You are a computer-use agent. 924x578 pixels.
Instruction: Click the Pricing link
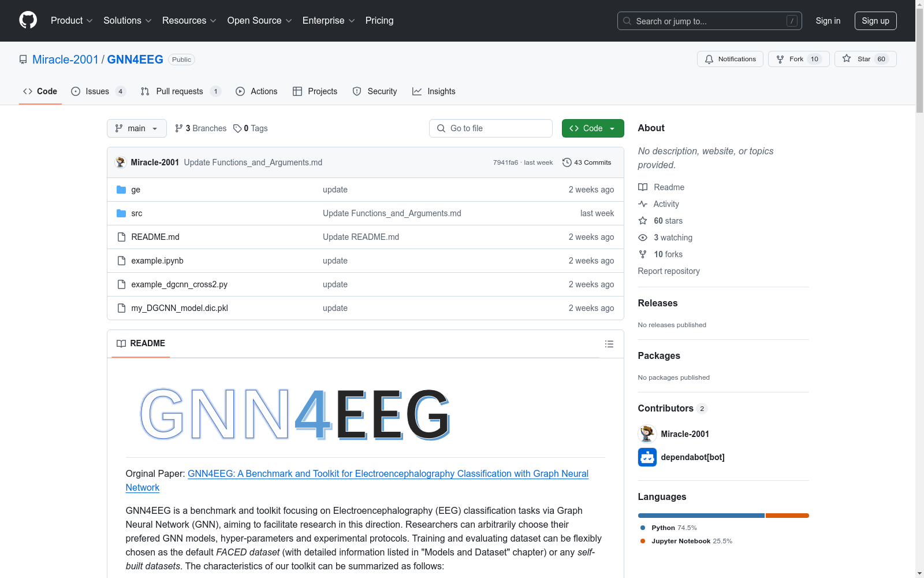pyautogui.click(x=379, y=20)
